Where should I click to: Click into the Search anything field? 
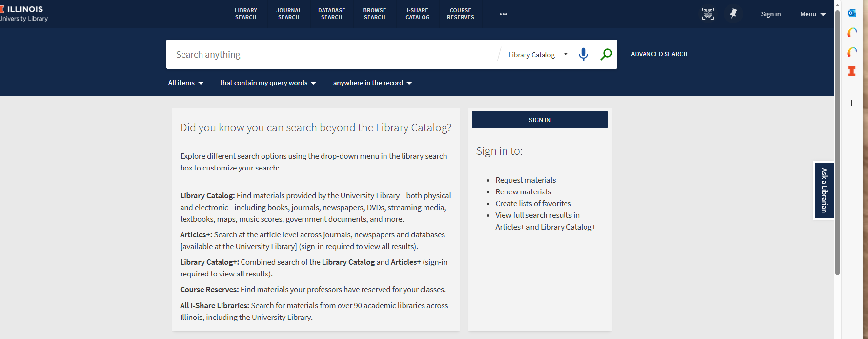tap(332, 54)
